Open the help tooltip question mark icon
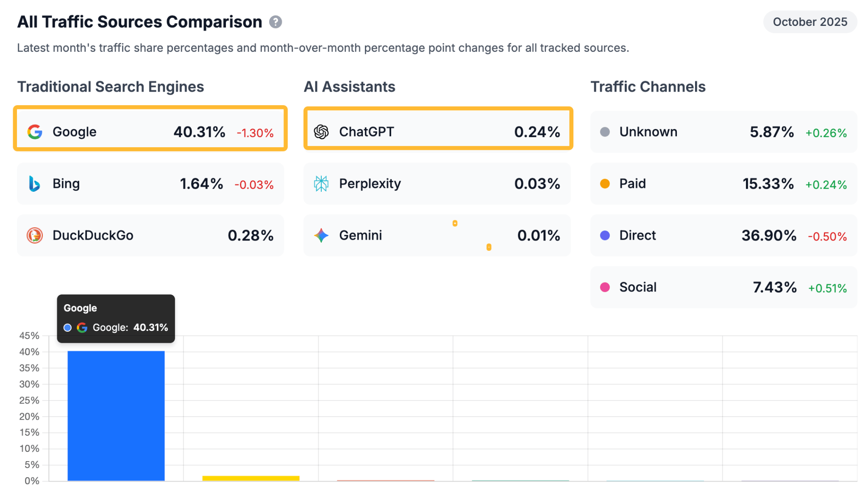The width and height of the screenshot is (868, 504). tap(276, 22)
